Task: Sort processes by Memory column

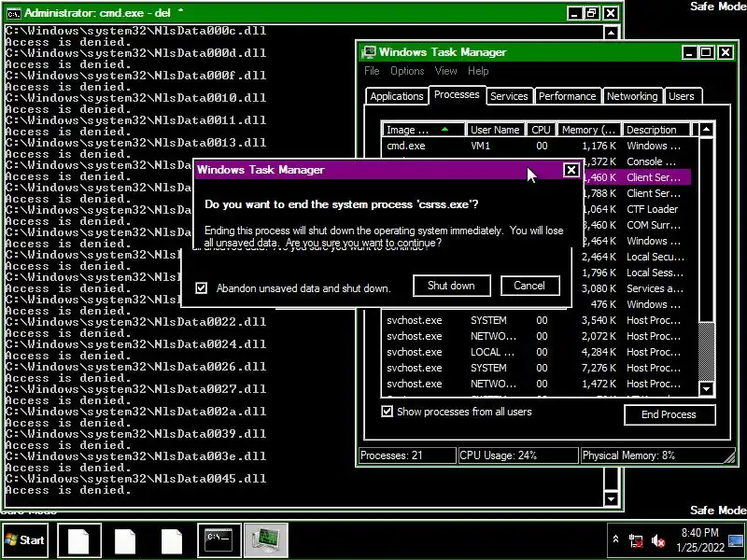Action: point(589,130)
